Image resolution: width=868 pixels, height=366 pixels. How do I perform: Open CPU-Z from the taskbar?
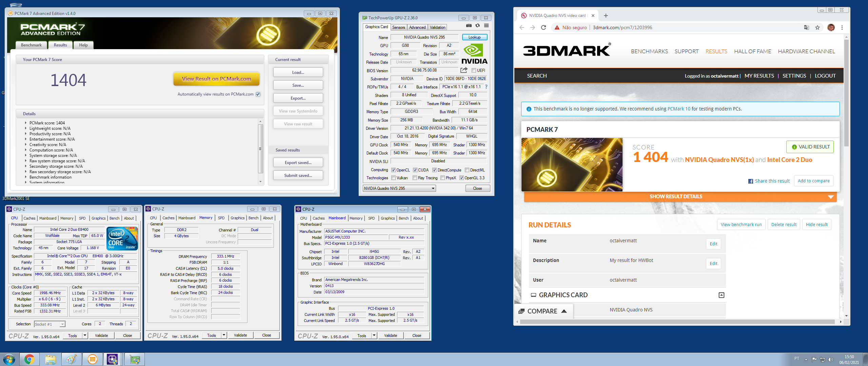[x=113, y=359]
